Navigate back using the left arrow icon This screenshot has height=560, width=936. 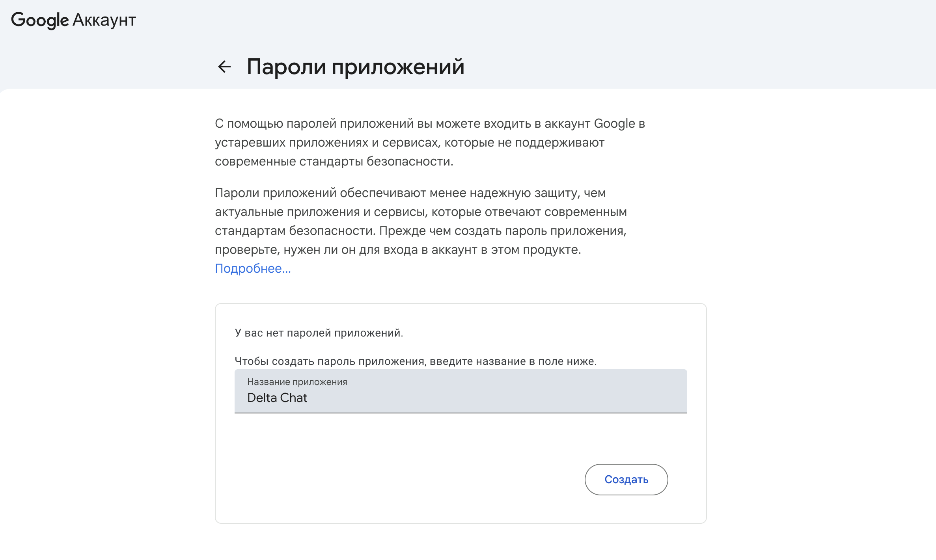(225, 67)
